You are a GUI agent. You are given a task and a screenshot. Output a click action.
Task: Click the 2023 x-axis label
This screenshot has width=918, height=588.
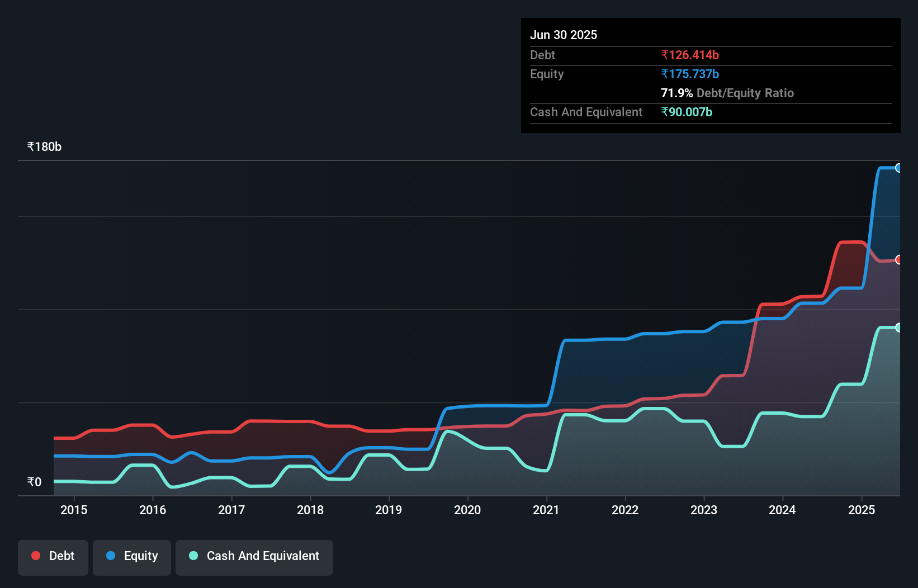[x=704, y=510]
